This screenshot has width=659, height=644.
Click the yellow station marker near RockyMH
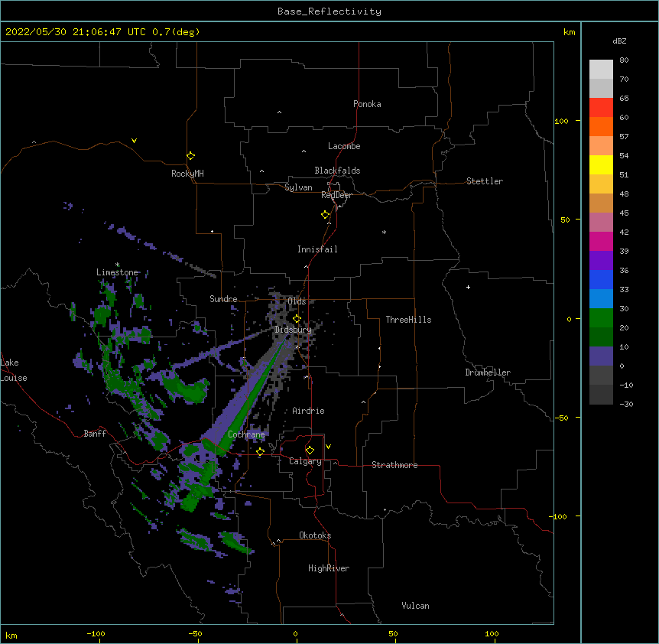(x=190, y=156)
